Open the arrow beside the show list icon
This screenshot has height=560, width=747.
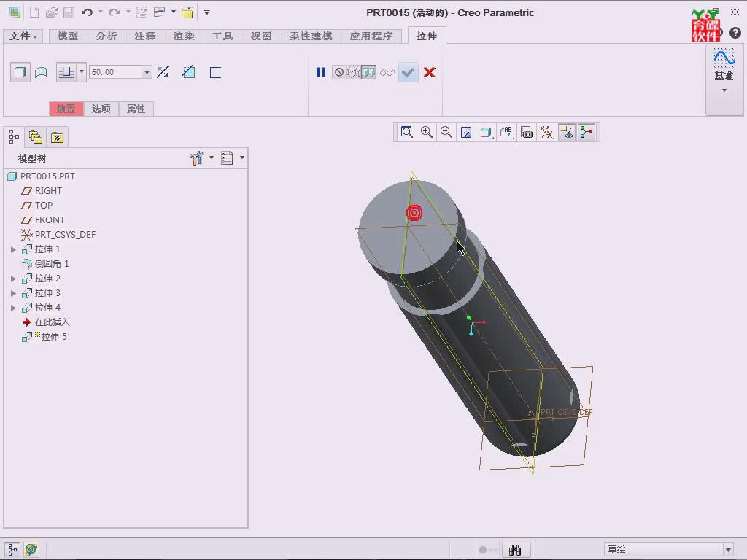click(x=242, y=157)
